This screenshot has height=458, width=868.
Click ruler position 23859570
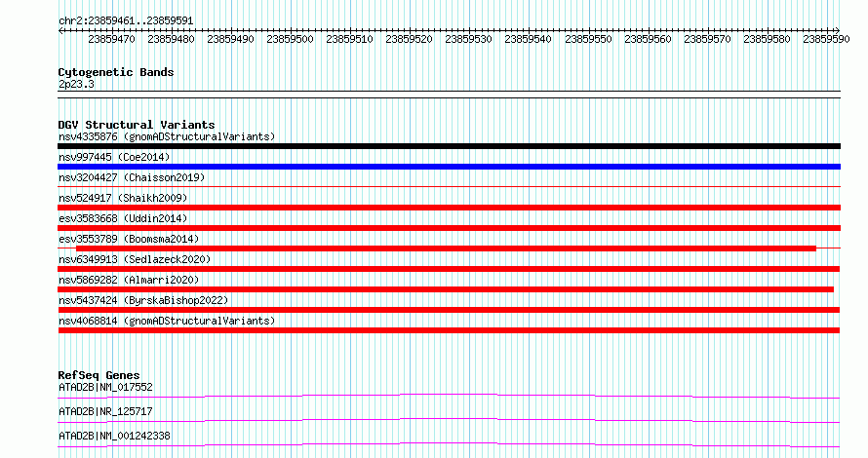pos(707,39)
